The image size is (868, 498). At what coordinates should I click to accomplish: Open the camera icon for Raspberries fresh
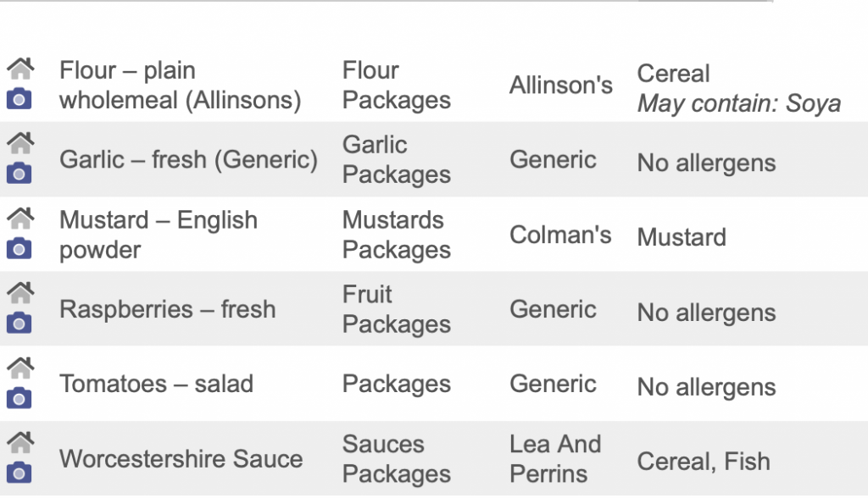pos(19,324)
